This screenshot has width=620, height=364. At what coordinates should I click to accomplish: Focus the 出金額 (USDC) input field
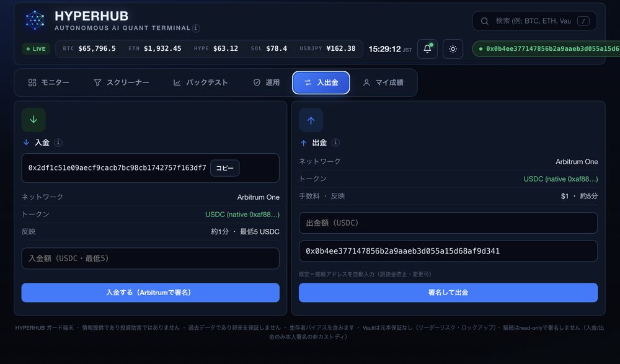click(x=448, y=223)
